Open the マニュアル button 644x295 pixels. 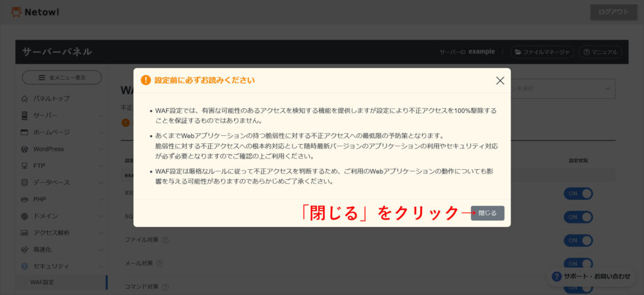[600, 52]
